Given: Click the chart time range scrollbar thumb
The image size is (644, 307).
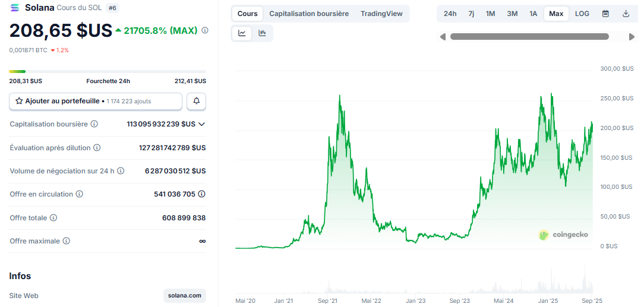Looking at the screenshot, I should pos(529,37).
